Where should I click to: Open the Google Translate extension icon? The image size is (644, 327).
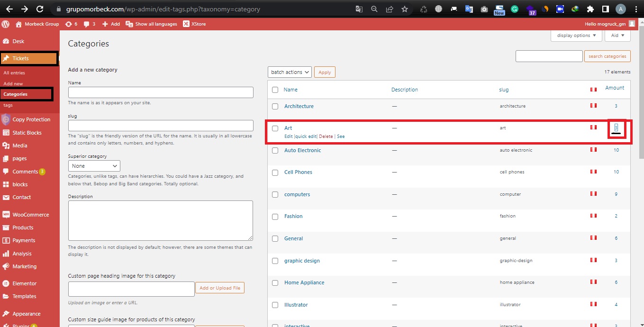469,9
